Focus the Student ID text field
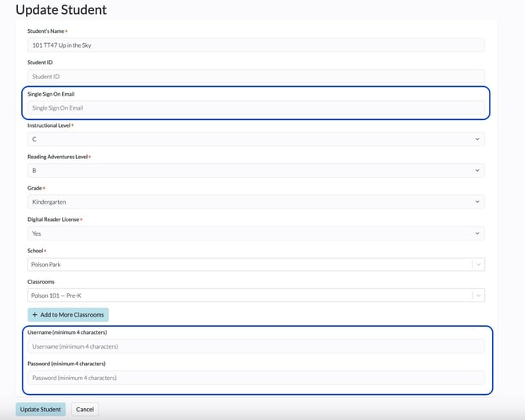Viewport: 525px width, 420px height. pos(255,76)
